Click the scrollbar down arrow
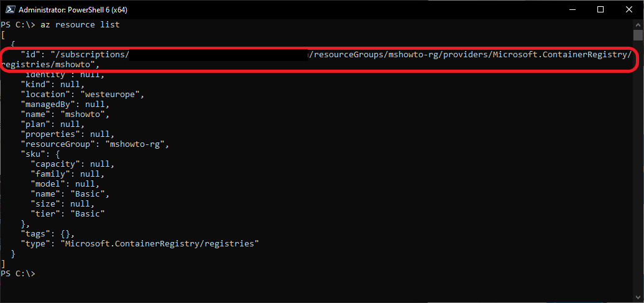Image resolution: width=644 pixels, height=303 pixels. tap(637, 297)
